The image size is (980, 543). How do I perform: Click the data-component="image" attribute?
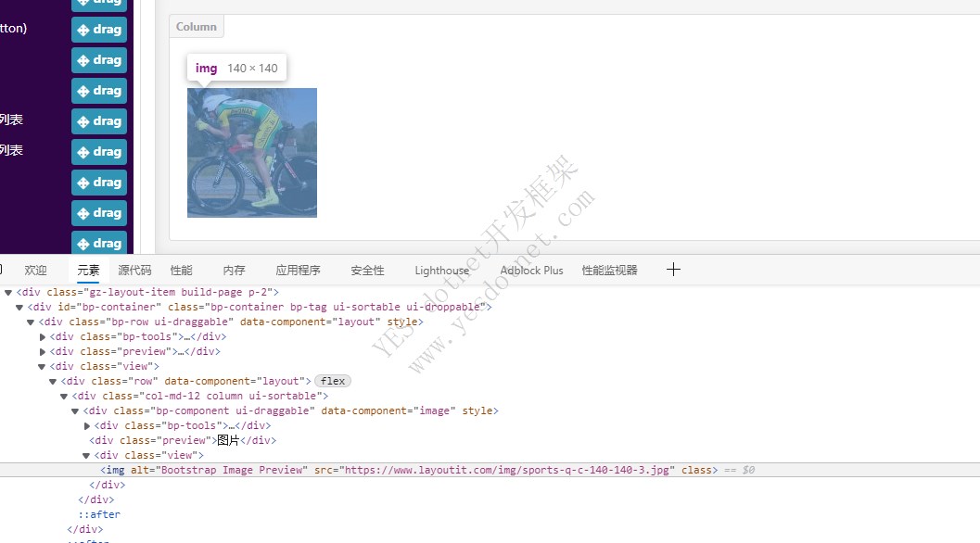point(388,410)
